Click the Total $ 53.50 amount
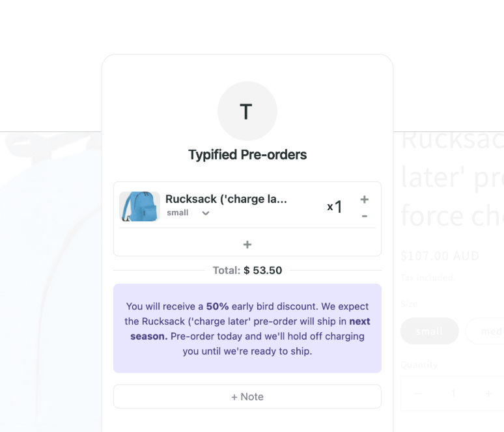Viewport: 504px width, 432px height. tap(262, 270)
